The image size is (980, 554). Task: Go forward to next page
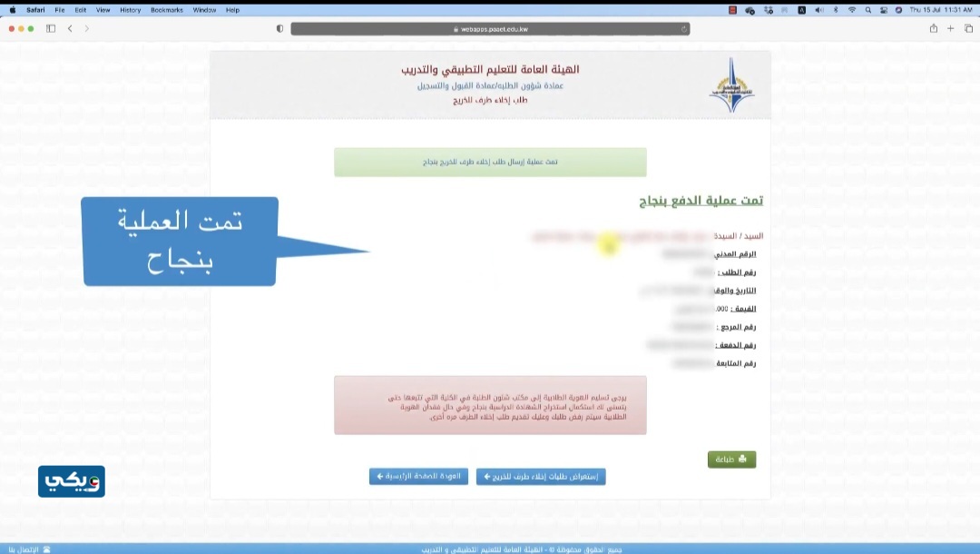(x=87, y=29)
